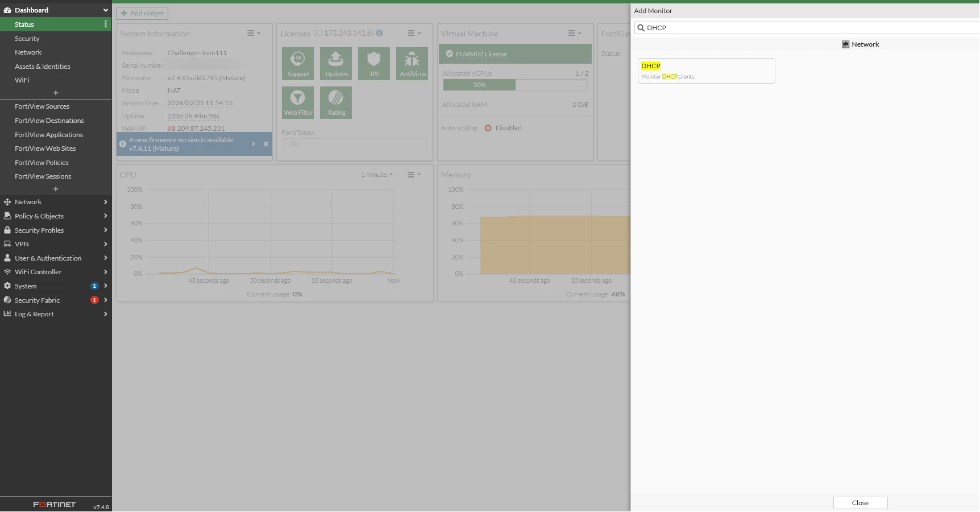Open the Updates license icon
980x512 pixels.
[x=336, y=63]
